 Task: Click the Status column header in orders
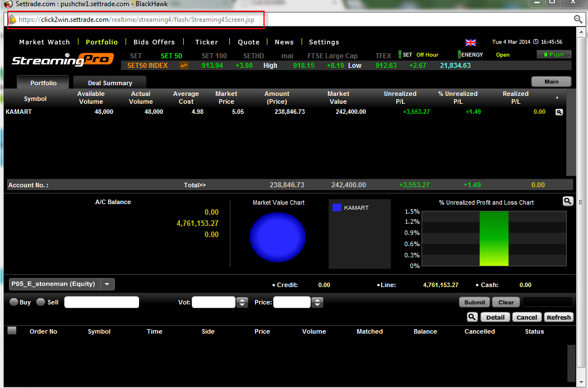point(534,331)
